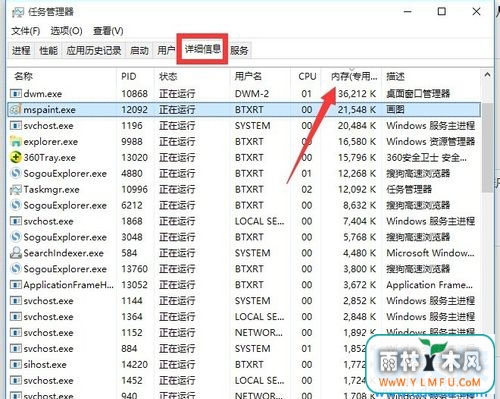Select the SearchIndexer.exe process name
The height and width of the screenshot is (399, 500).
click(63, 253)
